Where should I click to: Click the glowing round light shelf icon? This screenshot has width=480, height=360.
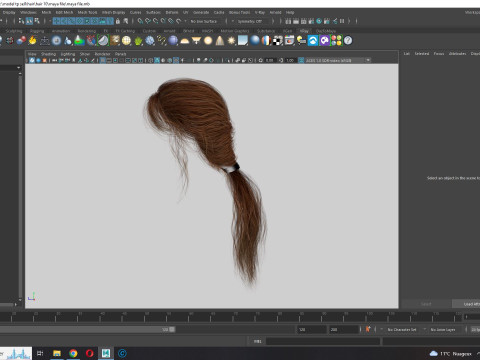(208, 41)
